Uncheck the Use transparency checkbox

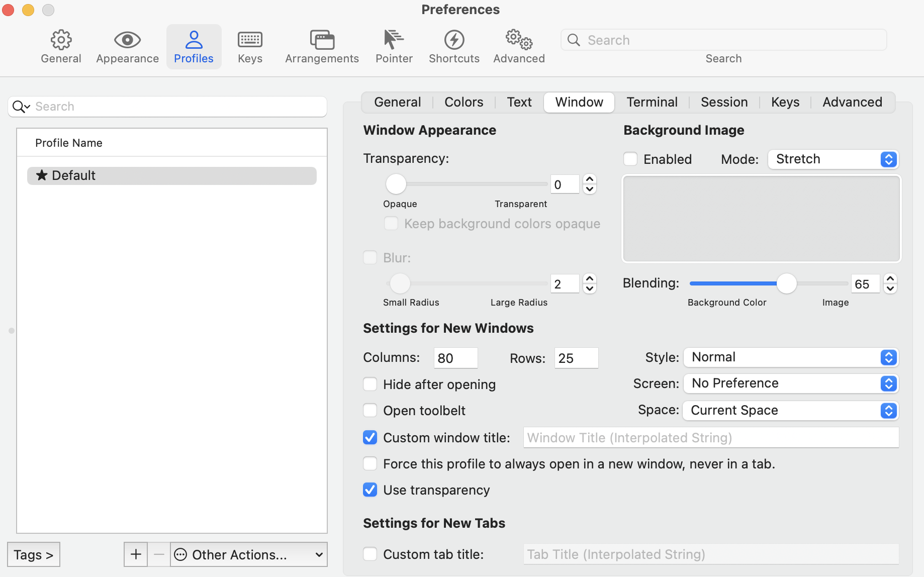pyautogui.click(x=371, y=490)
